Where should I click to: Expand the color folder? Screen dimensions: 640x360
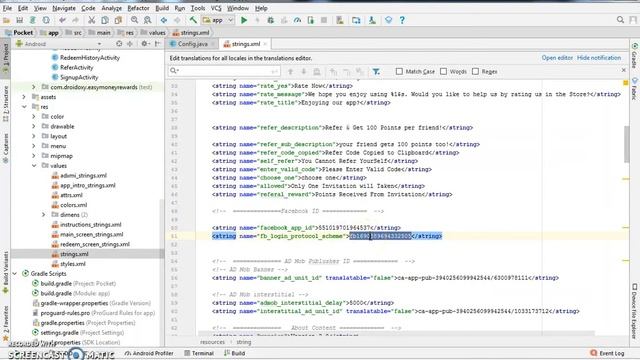(x=34, y=116)
